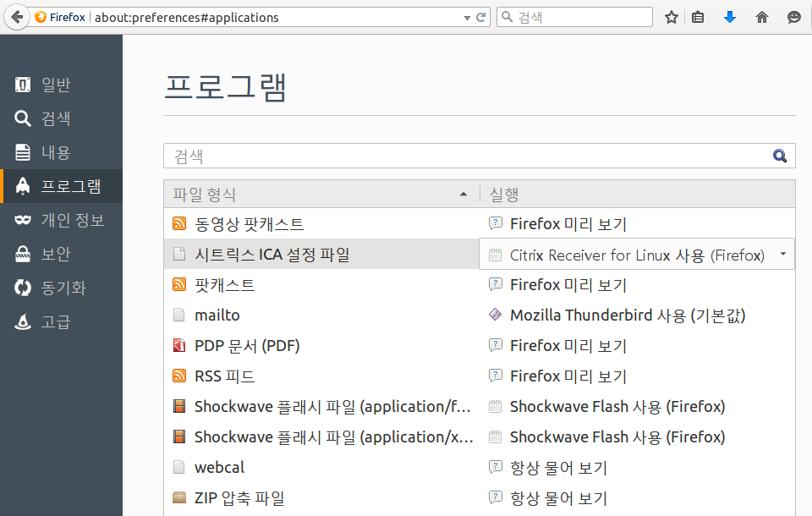Click the bookmark star icon

click(x=672, y=17)
